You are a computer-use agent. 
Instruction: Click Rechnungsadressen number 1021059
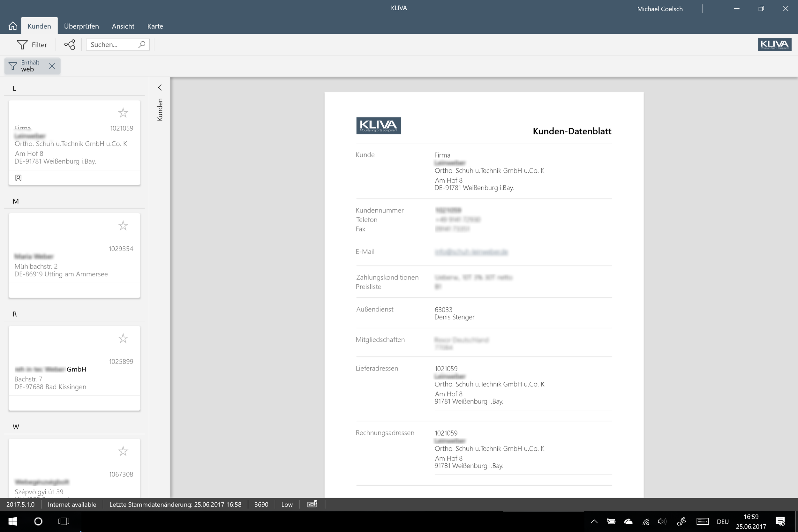point(446,433)
